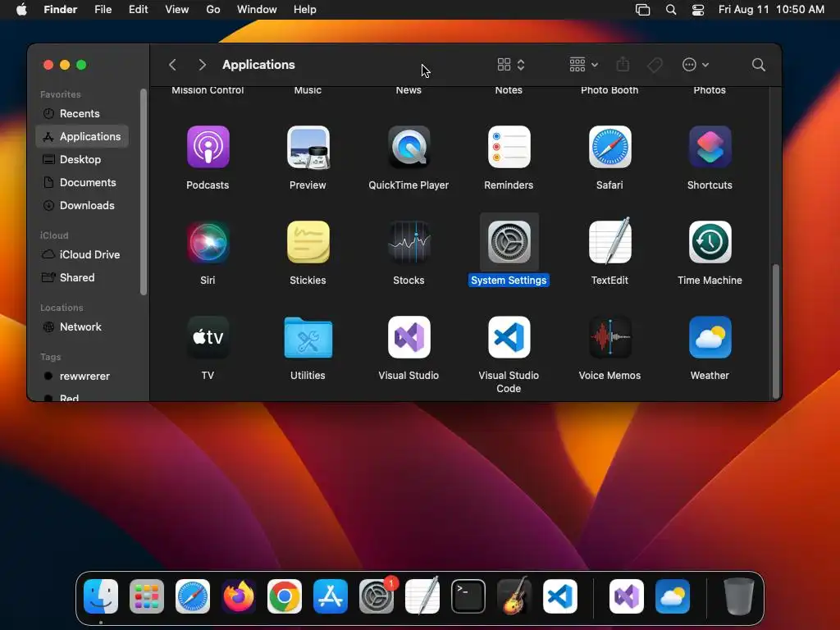Screen dimensions: 840x630
Task: Click the sidebar vertical scrollbar
Action: [x=143, y=192]
